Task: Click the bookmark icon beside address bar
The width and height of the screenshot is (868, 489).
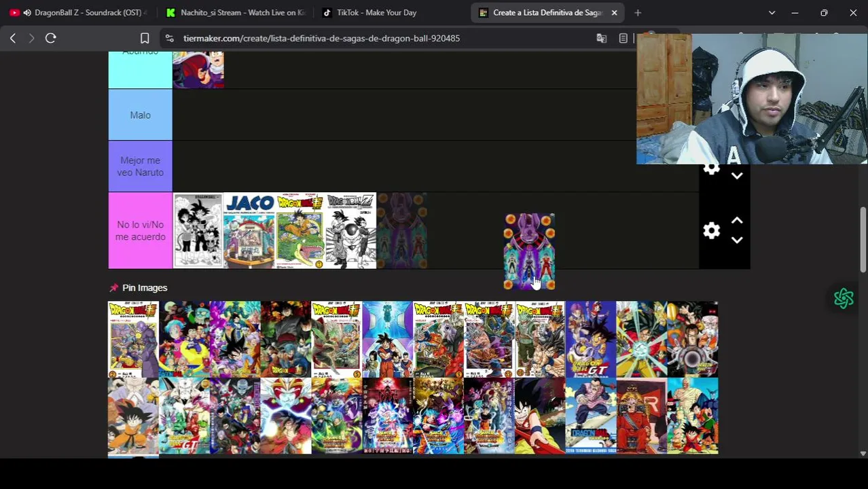Action: (145, 39)
